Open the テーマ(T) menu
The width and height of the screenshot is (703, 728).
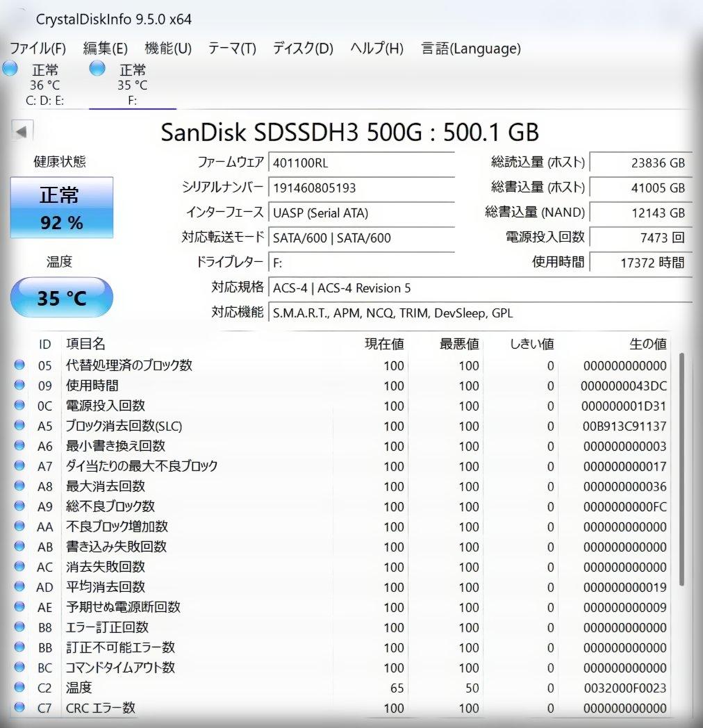[232, 49]
